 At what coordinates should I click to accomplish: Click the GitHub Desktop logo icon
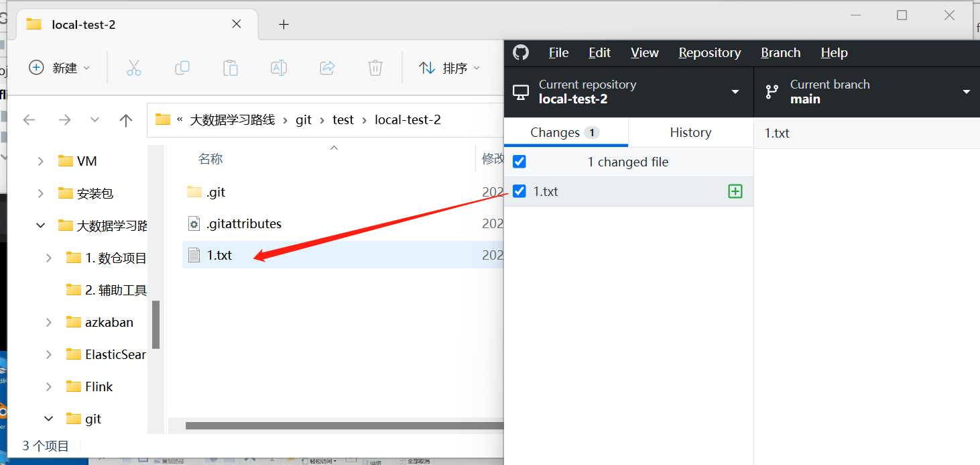click(521, 52)
